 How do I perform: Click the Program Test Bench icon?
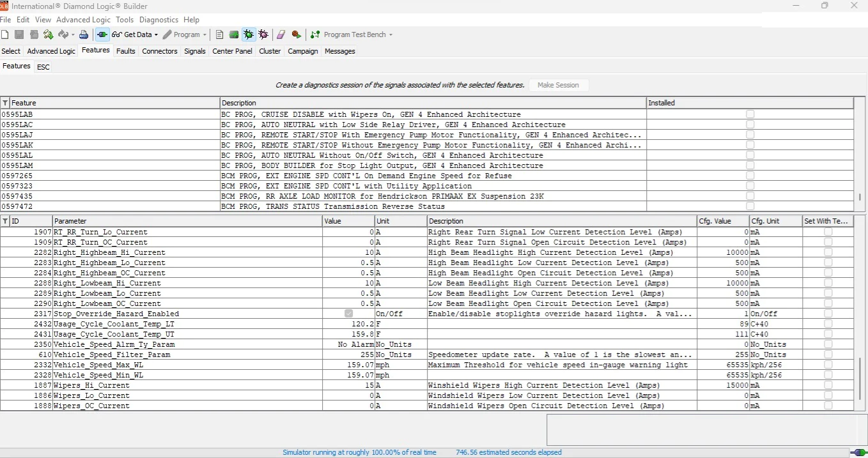pos(316,34)
